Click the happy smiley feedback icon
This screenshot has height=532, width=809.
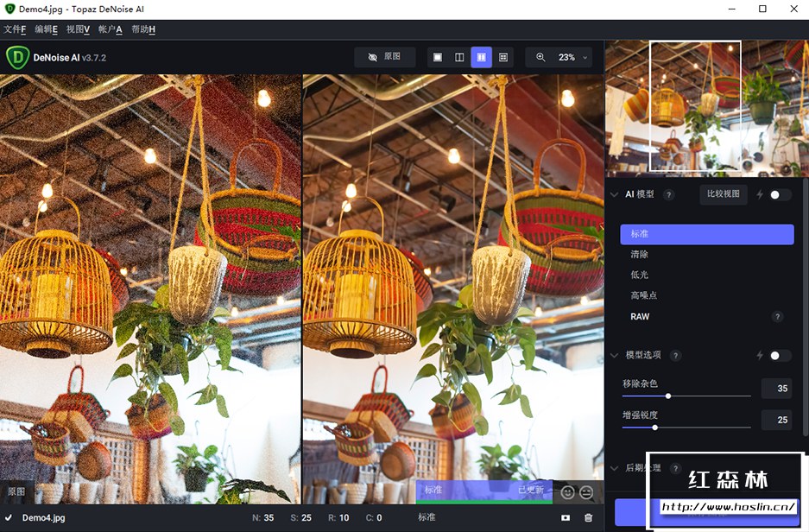coord(567,491)
